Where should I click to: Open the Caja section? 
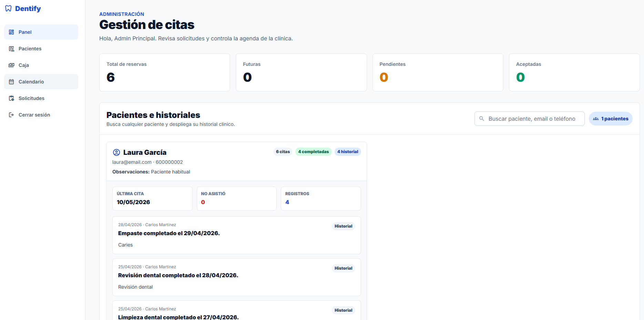[41, 65]
